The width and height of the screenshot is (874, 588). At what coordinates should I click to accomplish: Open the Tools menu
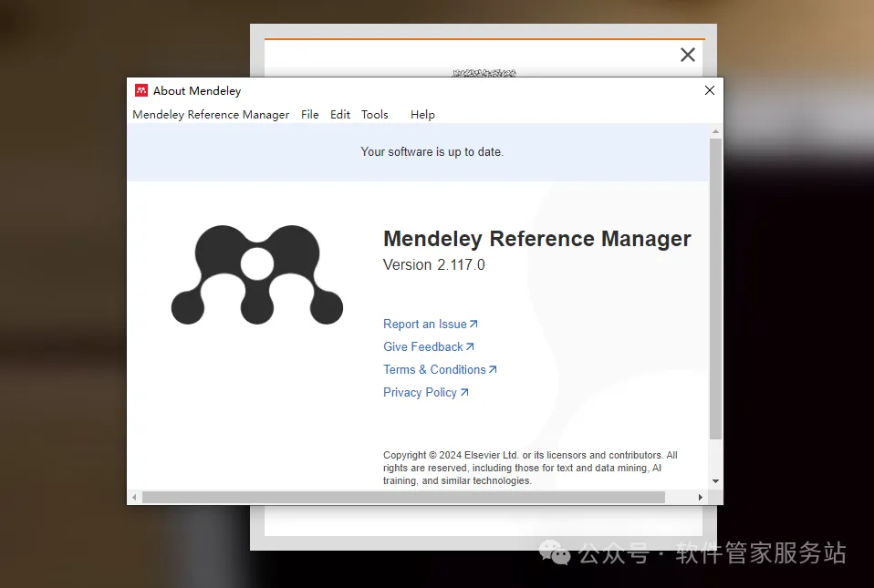click(x=375, y=115)
